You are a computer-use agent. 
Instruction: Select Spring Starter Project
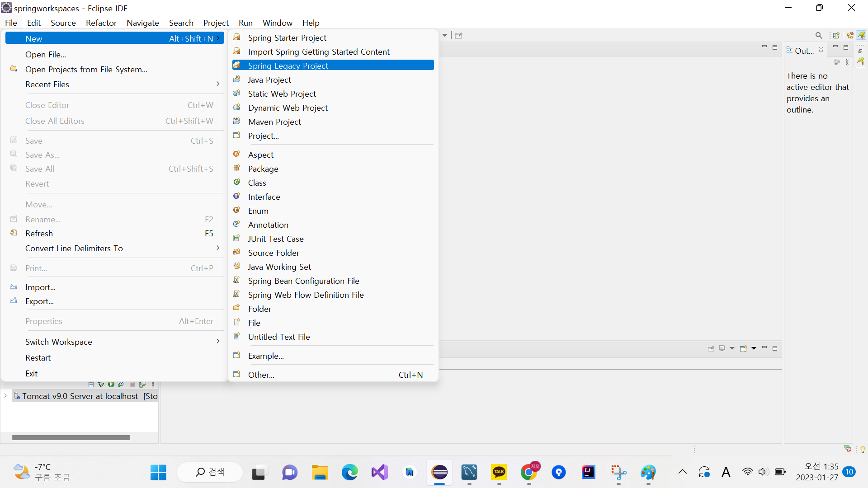tap(333, 38)
